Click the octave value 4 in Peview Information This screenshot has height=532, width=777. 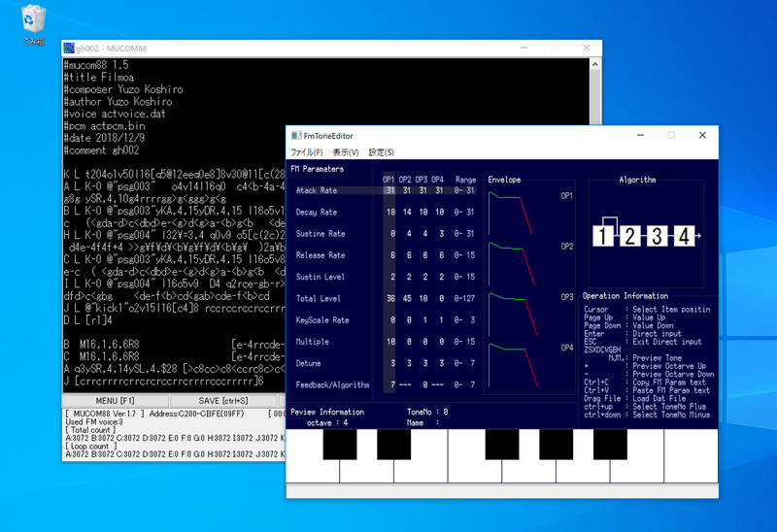click(346, 423)
